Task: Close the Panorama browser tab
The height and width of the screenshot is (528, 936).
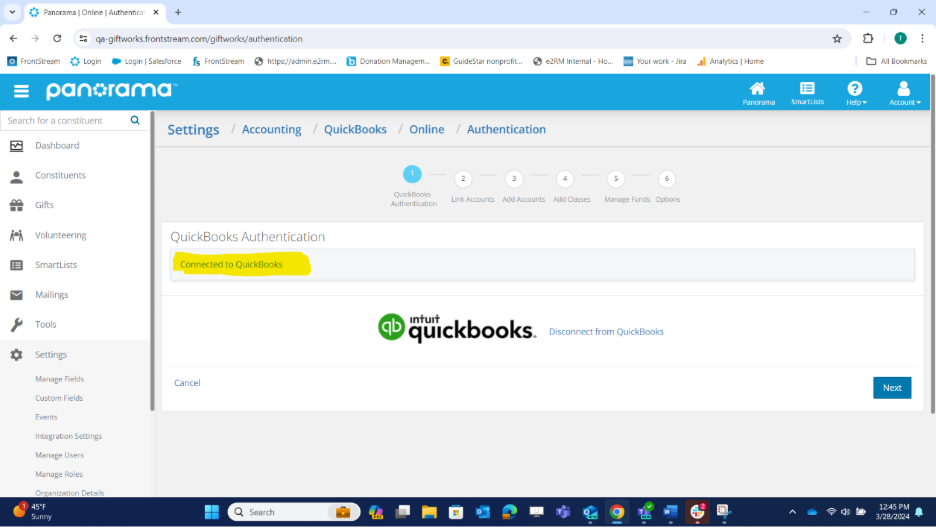Action: click(156, 12)
